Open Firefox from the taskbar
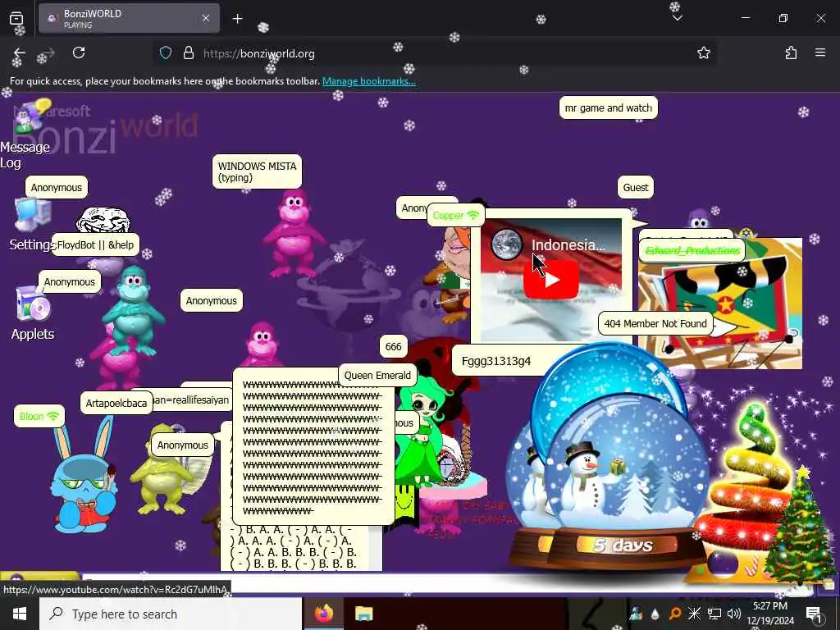The image size is (840, 630). click(323, 614)
